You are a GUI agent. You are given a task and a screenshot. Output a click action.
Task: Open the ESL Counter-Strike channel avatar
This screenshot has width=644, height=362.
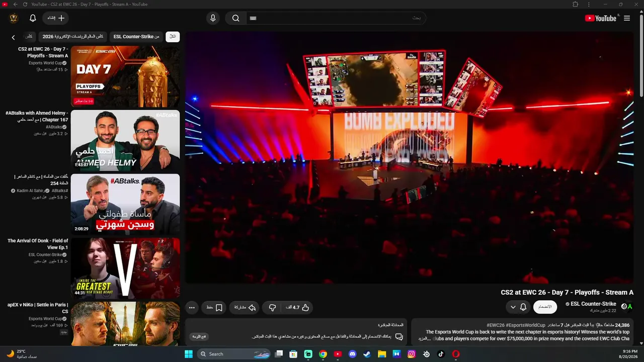(x=627, y=306)
